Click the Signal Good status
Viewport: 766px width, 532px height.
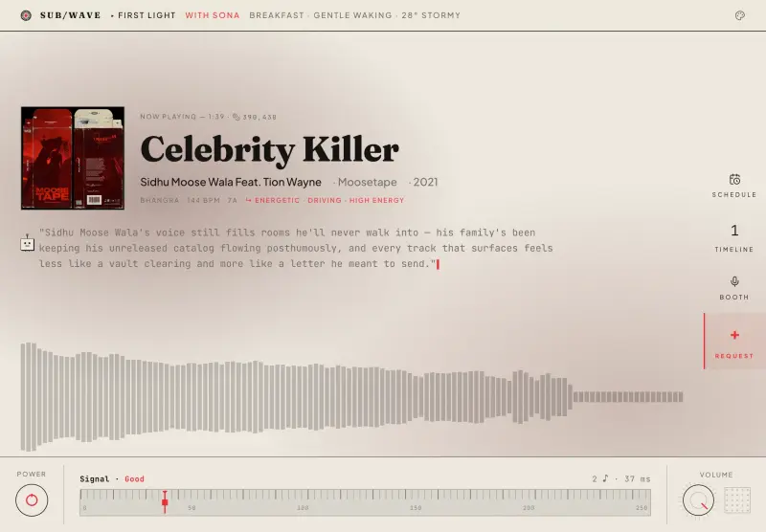[112, 478]
